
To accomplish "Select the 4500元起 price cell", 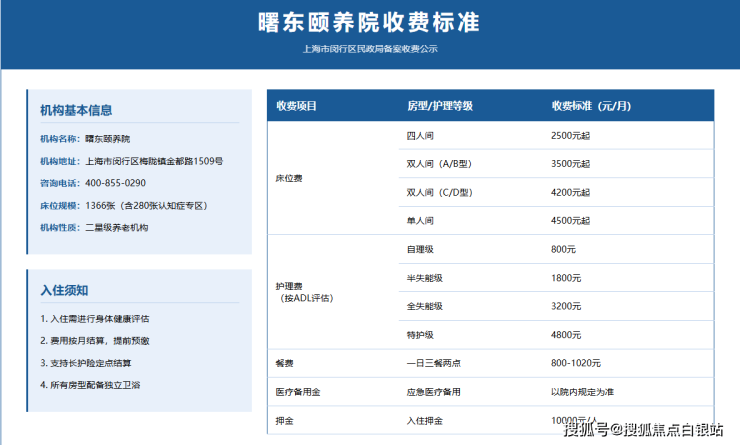I will (x=570, y=221).
